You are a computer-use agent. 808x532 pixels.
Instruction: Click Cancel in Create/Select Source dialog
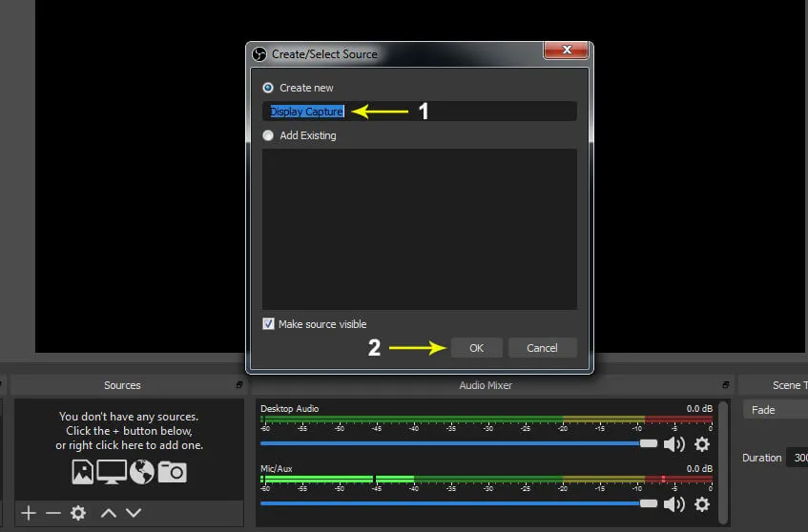click(542, 348)
